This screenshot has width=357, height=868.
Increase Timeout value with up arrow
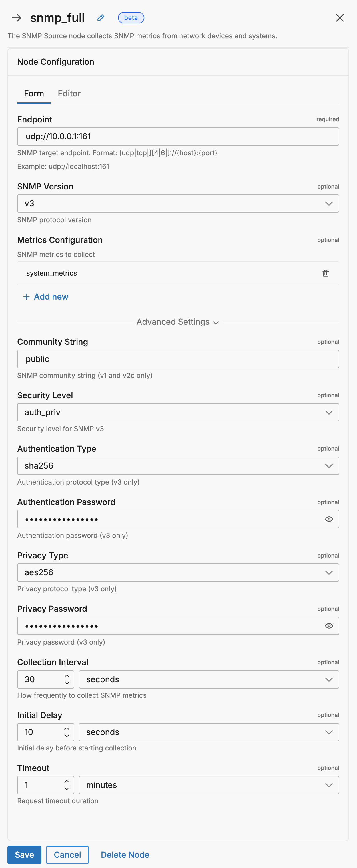tap(67, 781)
